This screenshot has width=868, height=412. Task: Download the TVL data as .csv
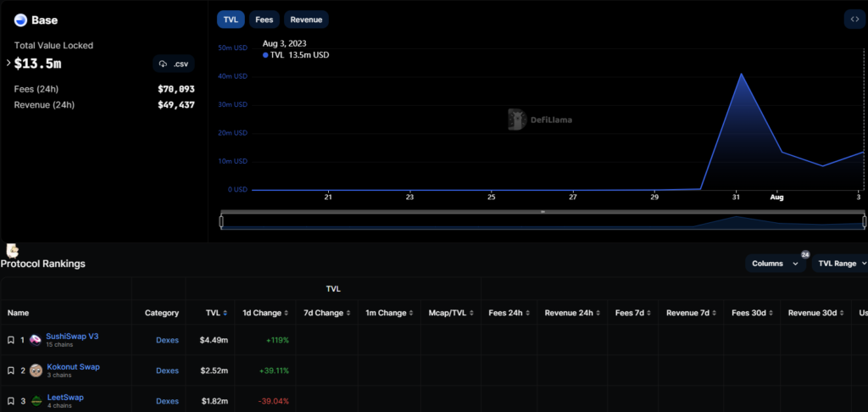tap(174, 64)
